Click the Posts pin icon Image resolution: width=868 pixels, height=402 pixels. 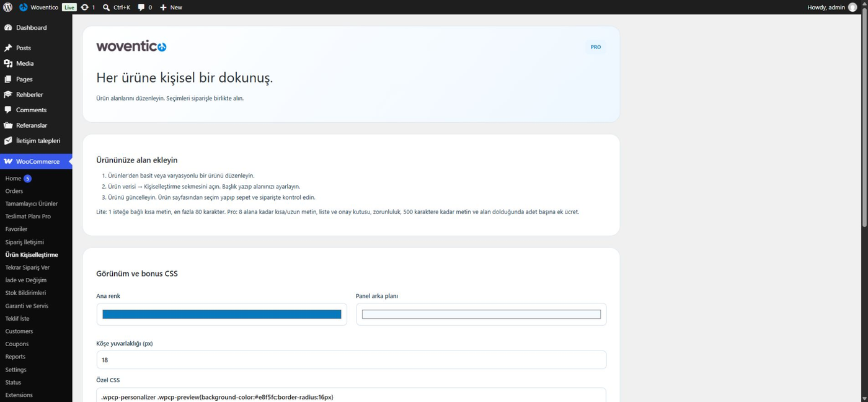tap(8, 48)
